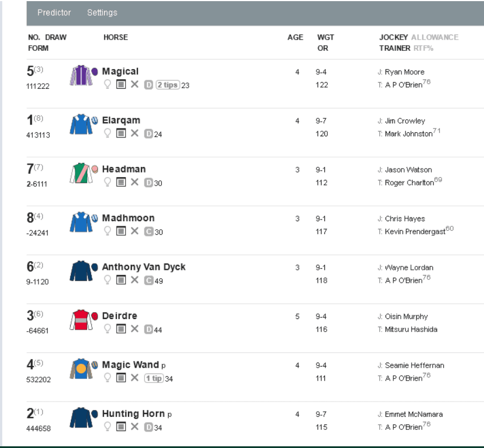Open the Magical horse profile link
Viewport: 484px width, 448px height.
(120, 71)
